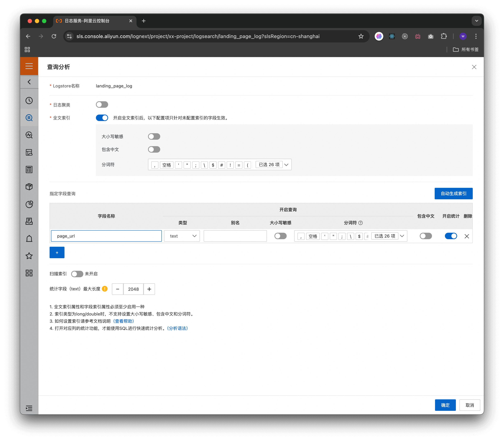Image resolution: width=504 pixels, height=441 pixels.
Task: Open the stamp-shaped sidebar icon
Action: point(29,221)
